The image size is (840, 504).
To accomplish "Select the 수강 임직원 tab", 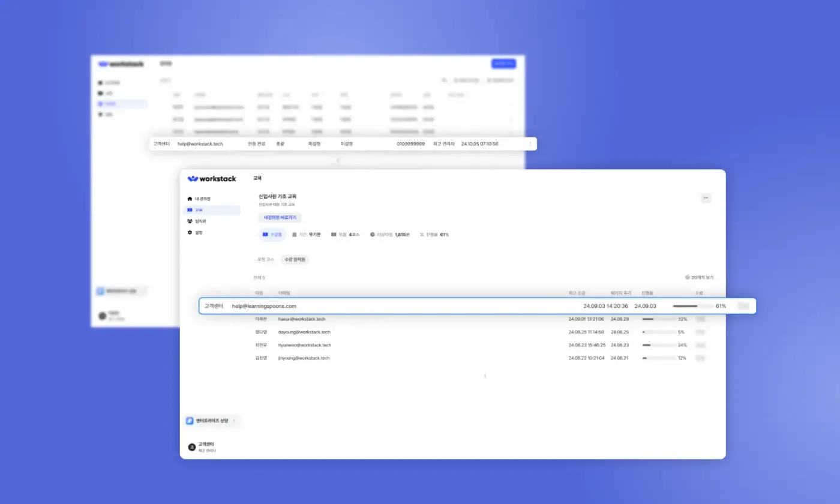I will (295, 260).
